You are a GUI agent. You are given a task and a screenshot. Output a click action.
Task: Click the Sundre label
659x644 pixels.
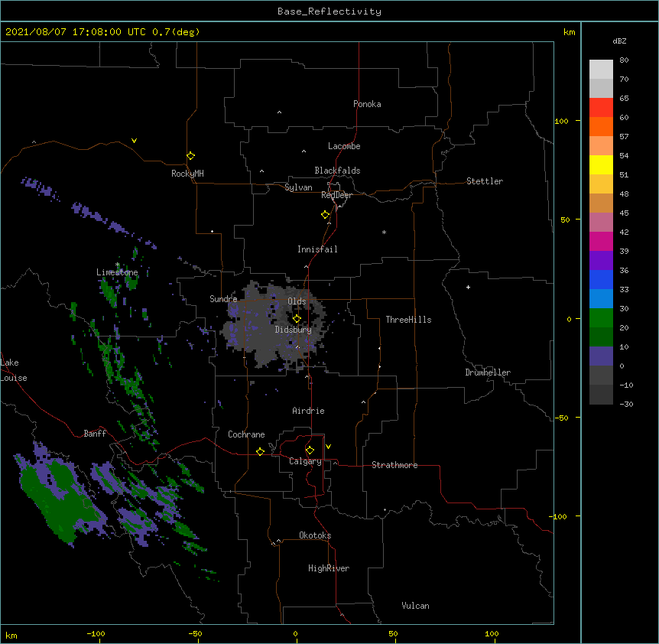pos(223,299)
